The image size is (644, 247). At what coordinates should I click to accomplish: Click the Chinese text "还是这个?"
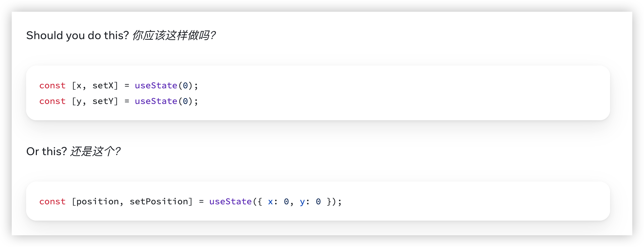95,151
